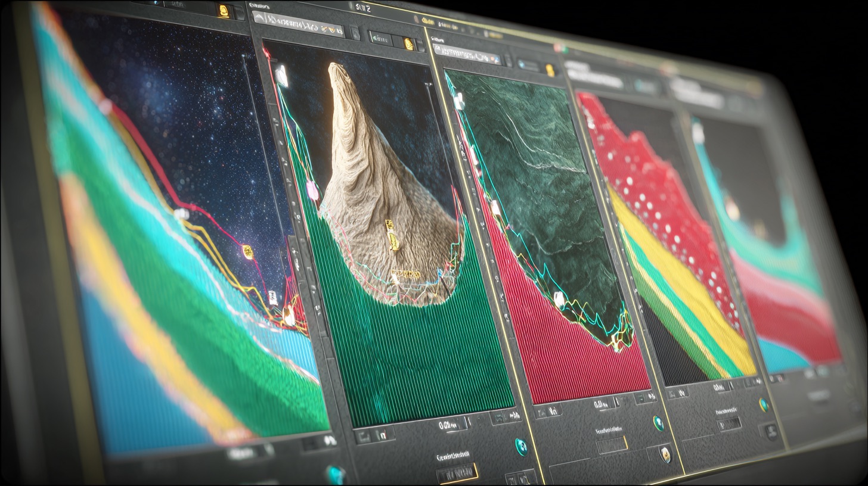Open the light gray dropdown bar above the mountain panel
868x486 pixels.
[298, 24]
